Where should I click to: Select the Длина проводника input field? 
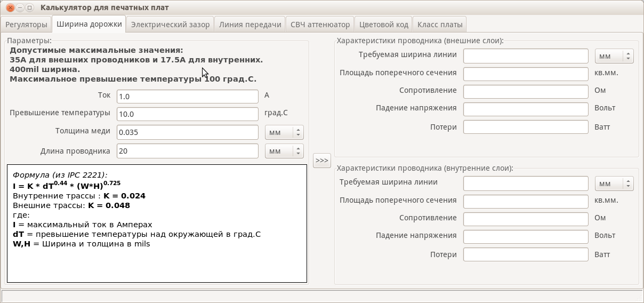pyautogui.click(x=187, y=151)
